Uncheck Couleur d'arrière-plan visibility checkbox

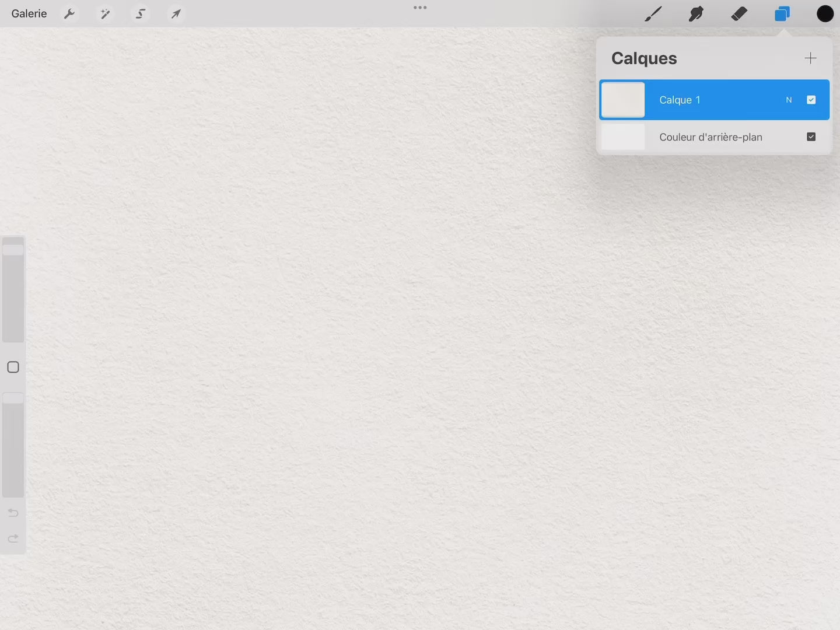pyautogui.click(x=811, y=136)
